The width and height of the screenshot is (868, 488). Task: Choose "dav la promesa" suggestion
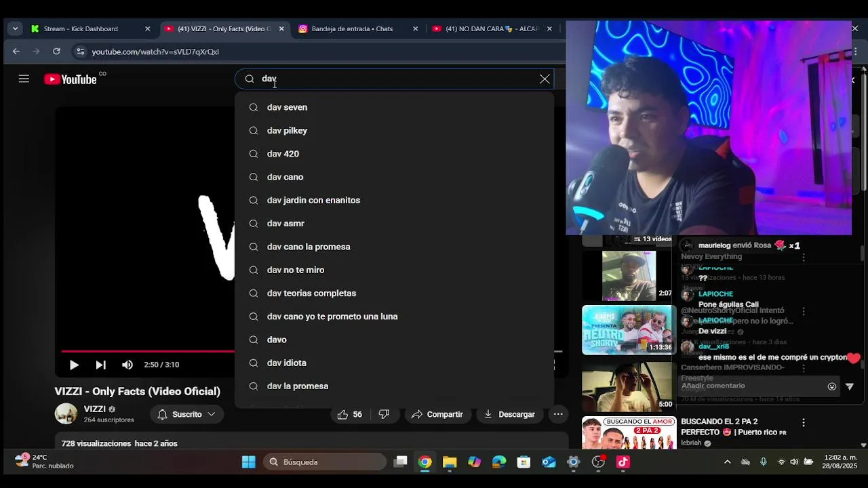coord(394,386)
